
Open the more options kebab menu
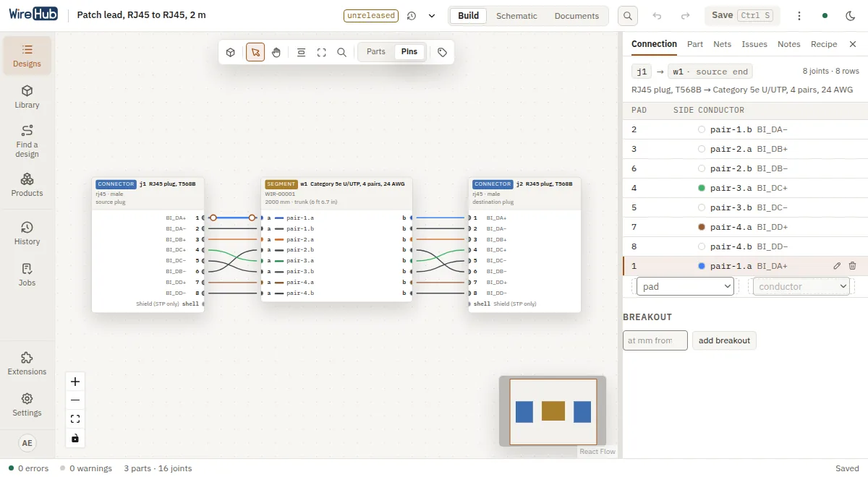(x=799, y=16)
